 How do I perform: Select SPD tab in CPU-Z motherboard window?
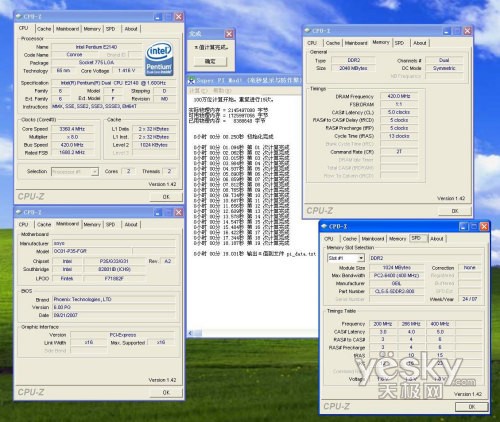pos(111,225)
